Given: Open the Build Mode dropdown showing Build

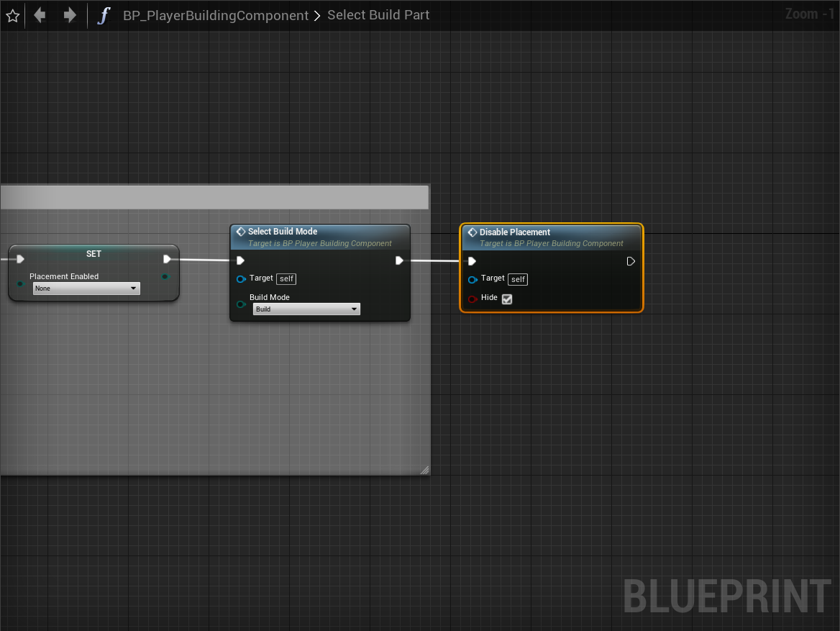Looking at the screenshot, I should pos(306,309).
